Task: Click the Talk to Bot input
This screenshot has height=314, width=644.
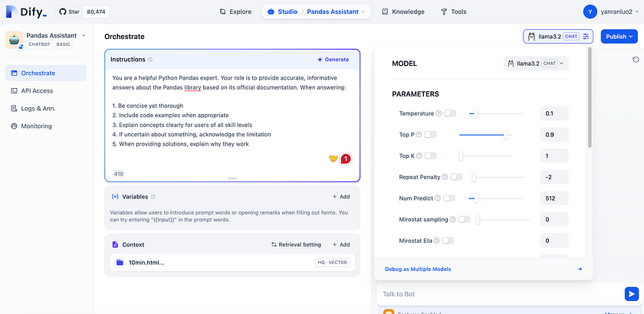Action: pyautogui.click(x=499, y=294)
